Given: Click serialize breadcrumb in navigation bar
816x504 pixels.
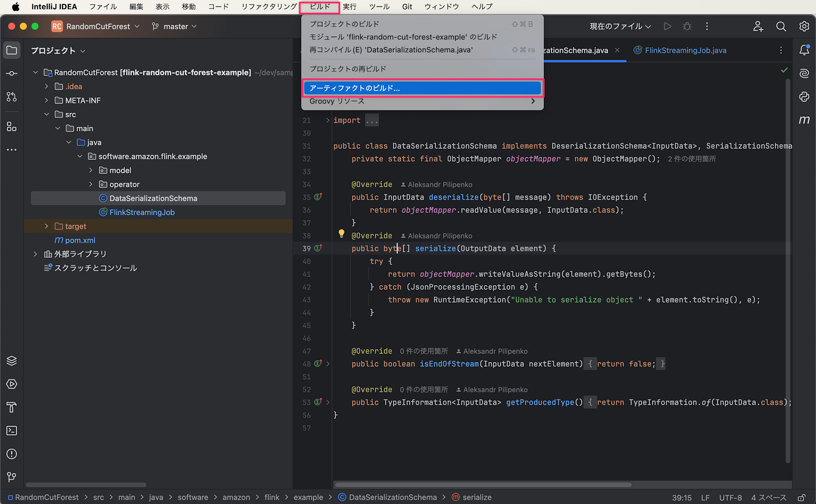Looking at the screenshot, I should point(472,497).
